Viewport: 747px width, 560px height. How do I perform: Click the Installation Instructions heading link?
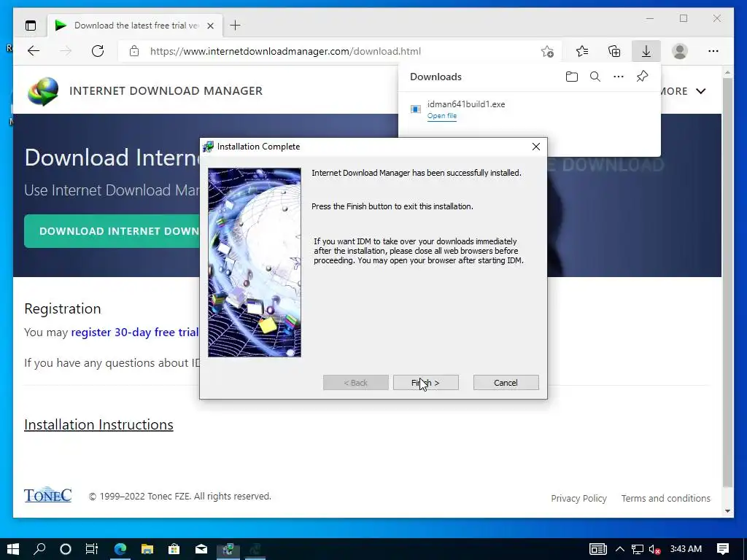(98, 424)
